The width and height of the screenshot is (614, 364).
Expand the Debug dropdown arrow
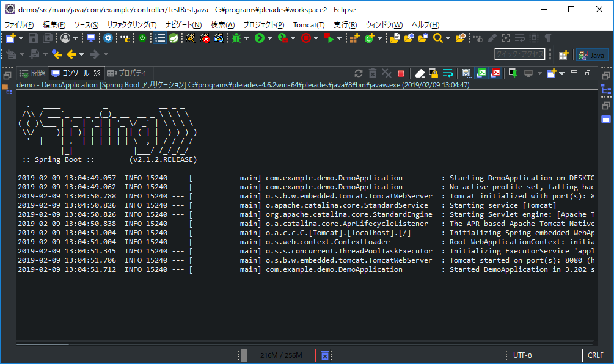tap(246, 38)
